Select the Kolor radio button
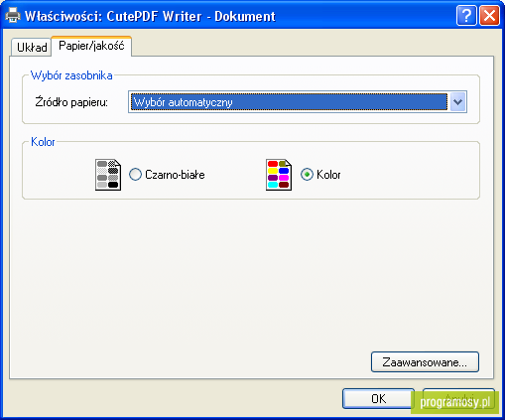The width and height of the screenshot is (505, 420). pyautogui.click(x=307, y=175)
